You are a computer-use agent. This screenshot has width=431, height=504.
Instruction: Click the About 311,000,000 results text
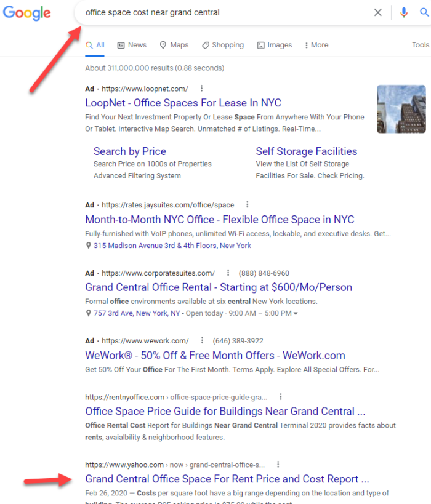coord(155,68)
